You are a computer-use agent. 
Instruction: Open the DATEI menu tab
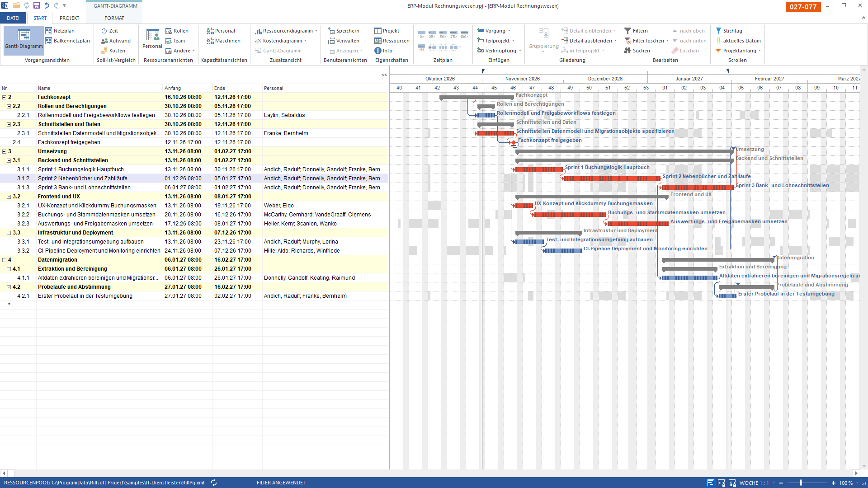click(x=13, y=18)
